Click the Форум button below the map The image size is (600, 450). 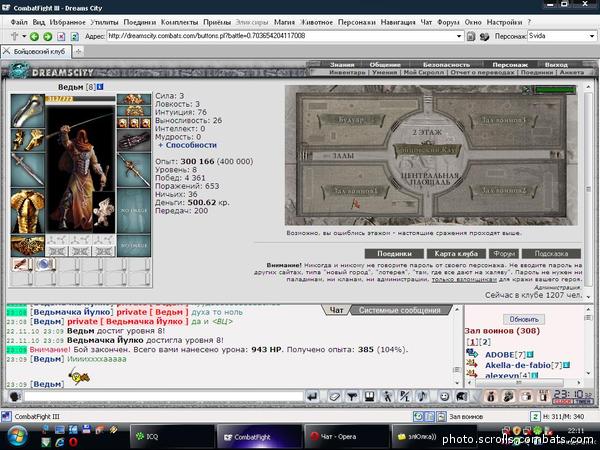[504, 253]
